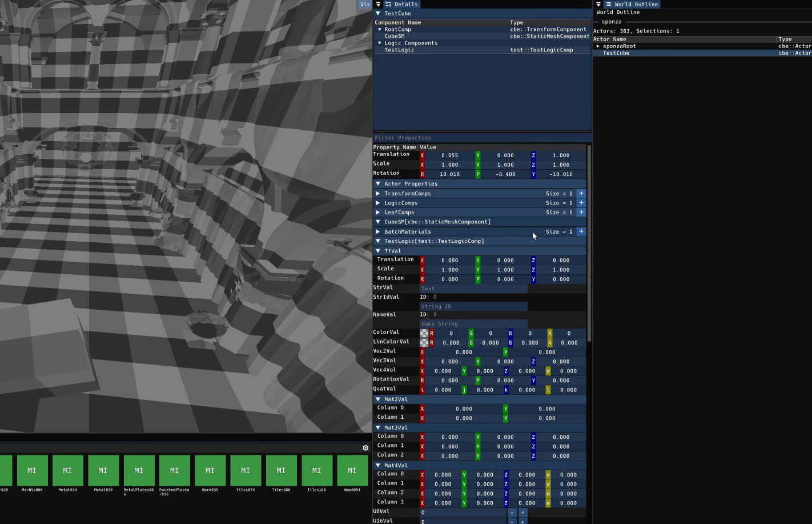Collapse the Mat3Val section
Viewport: 812px width, 524px height.
click(378, 427)
